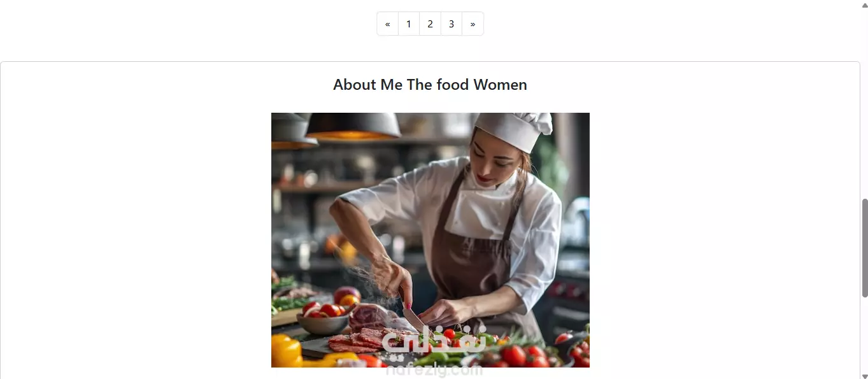
Task: Open page 1 in pagination
Action: [x=409, y=24]
